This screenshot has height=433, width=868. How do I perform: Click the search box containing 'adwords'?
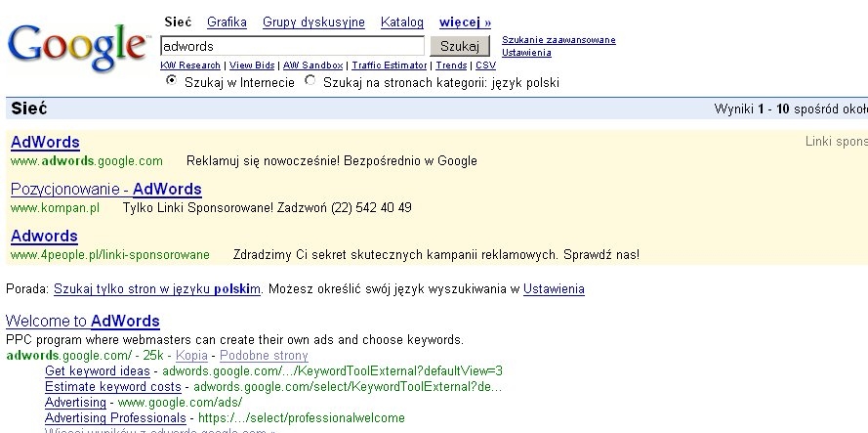point(292,46)
